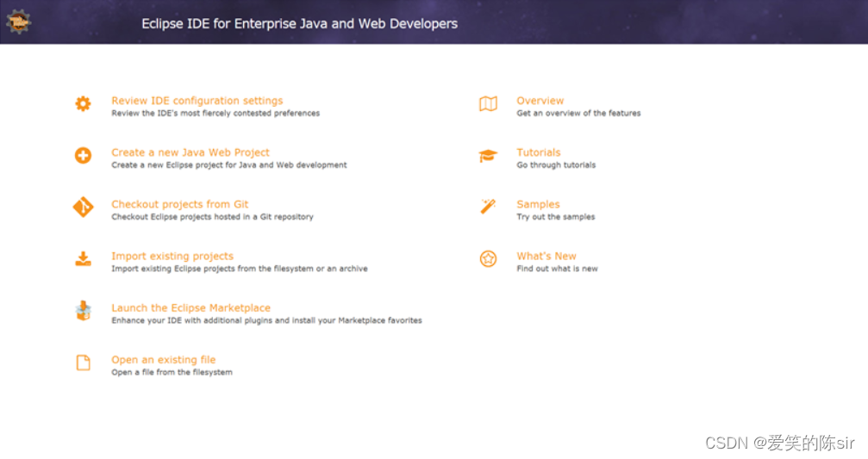Select Checkout projects from Git link
Viewport: 868px width, 459px height.
[x=180, y=205]
